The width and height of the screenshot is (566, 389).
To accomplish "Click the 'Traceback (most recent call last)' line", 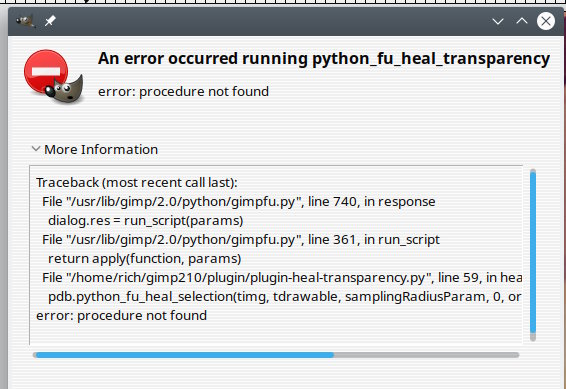I will tap(137, 183).
